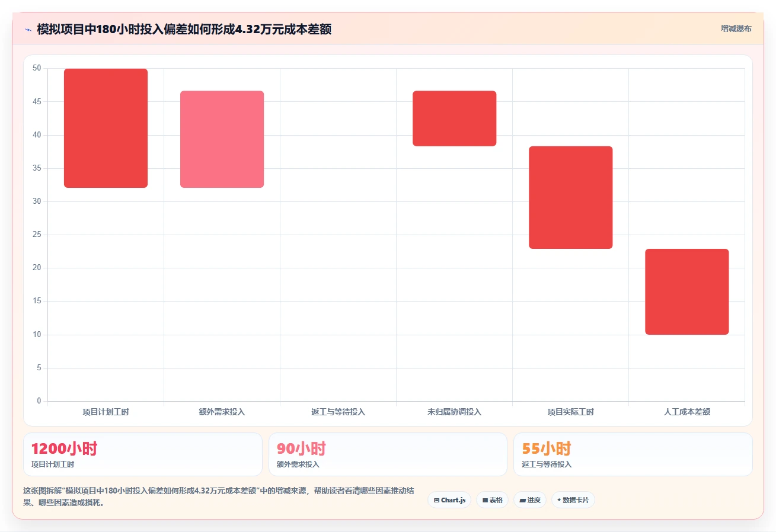
Task: Click the y-axis value 35
Action: click(x=37, y=168)
